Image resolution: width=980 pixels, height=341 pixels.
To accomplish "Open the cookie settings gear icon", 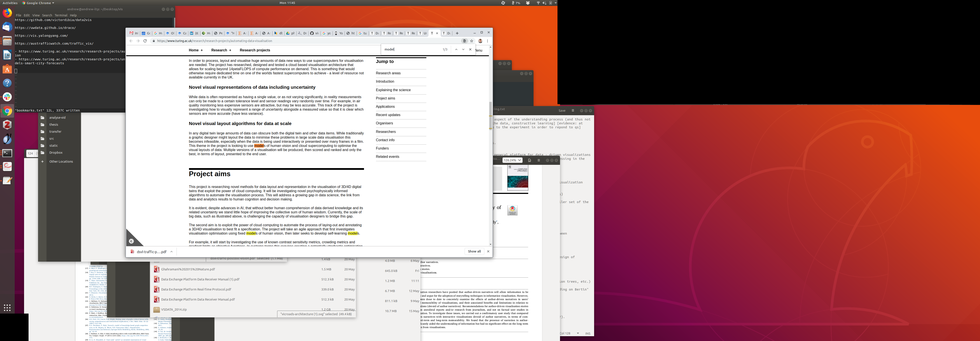I will point(131,241).
